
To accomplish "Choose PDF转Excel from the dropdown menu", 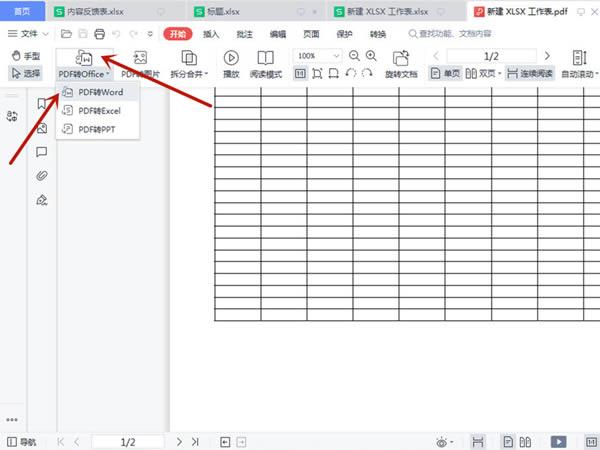I will point(98,111).
